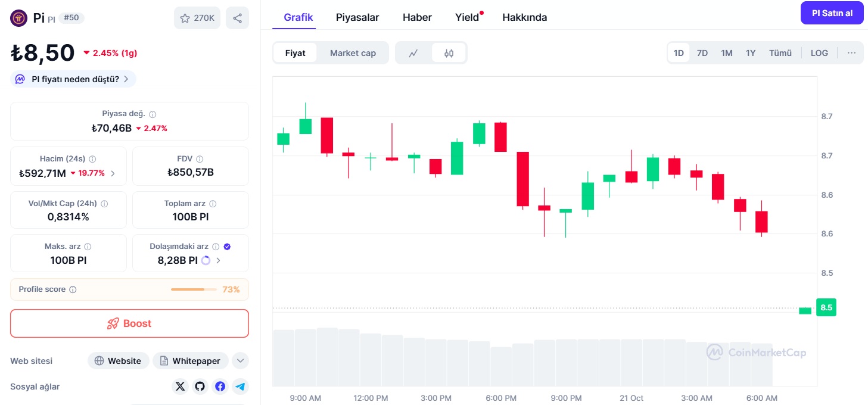The height and width of the screenshot is (405, 868).
Task: Expand Hacim (24s) details chevron
Action: (x=113, y=173)
